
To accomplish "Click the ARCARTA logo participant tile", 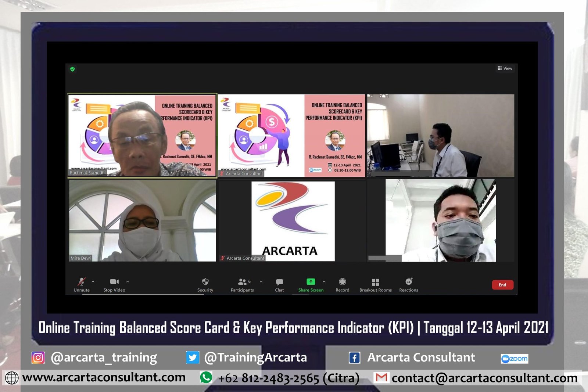I will pyautogui.click(x=293, y=220).
